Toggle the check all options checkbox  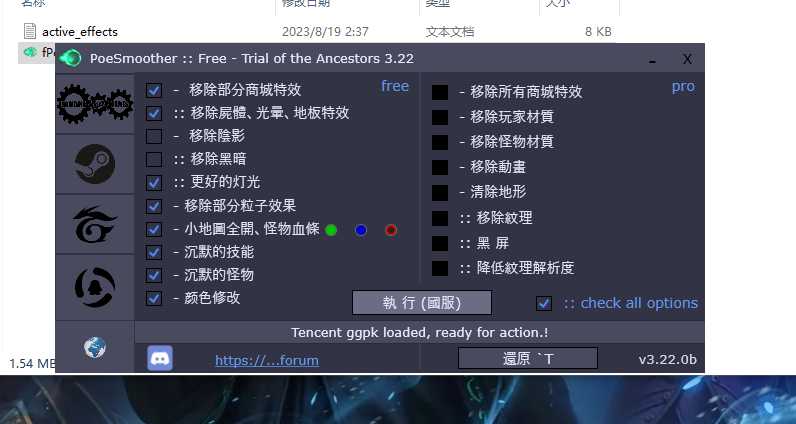point(544,303)
